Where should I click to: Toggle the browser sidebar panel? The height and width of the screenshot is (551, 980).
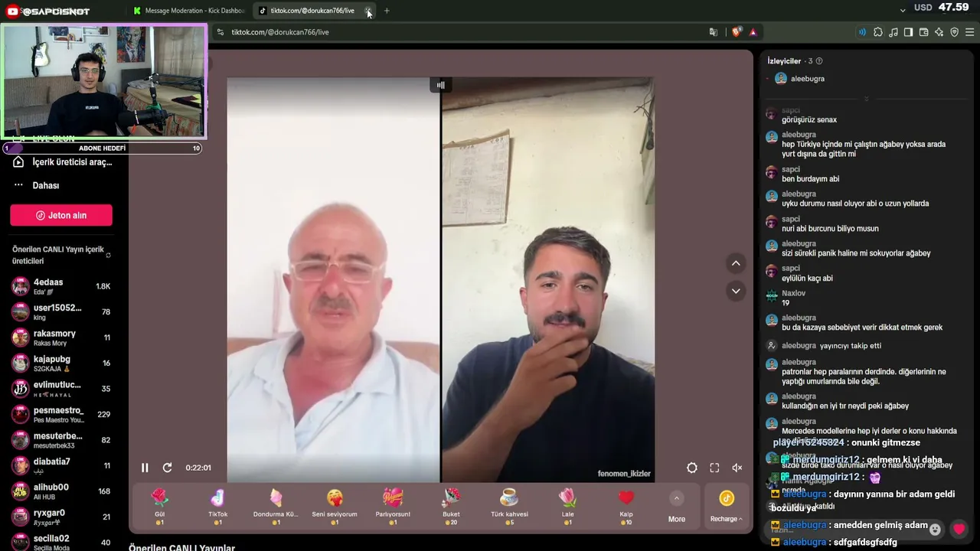pos(908,32)
